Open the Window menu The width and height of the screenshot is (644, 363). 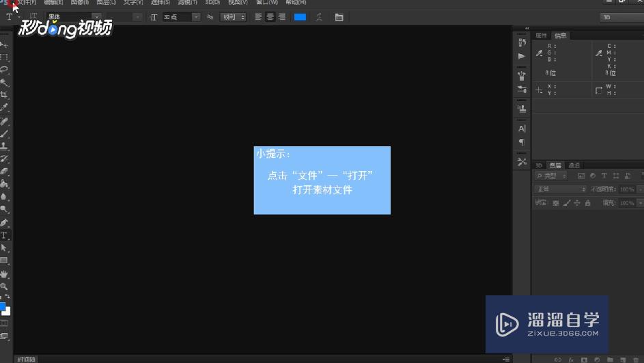[266, 3]
